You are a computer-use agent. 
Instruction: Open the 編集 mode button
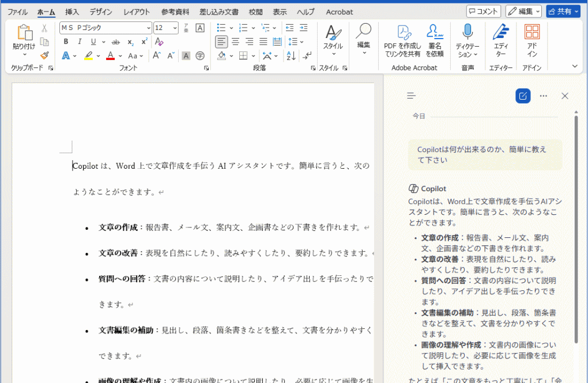click(523, 12)
